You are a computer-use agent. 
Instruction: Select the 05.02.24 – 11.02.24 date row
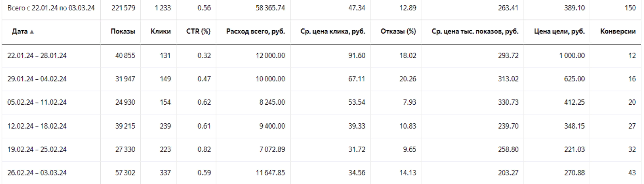point(322,103)
